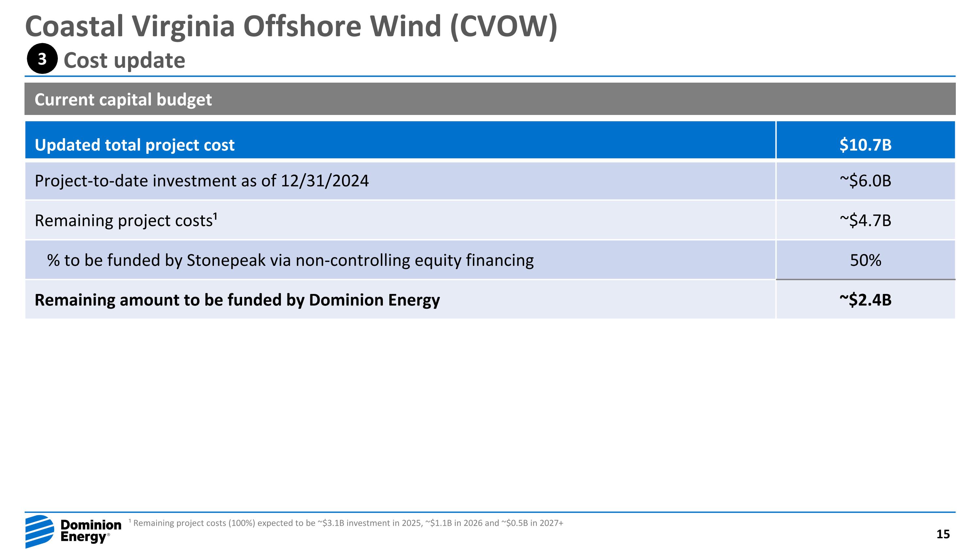Select the Stonepeak equity financing row text

pyautogui.click(x=290, y=261)
